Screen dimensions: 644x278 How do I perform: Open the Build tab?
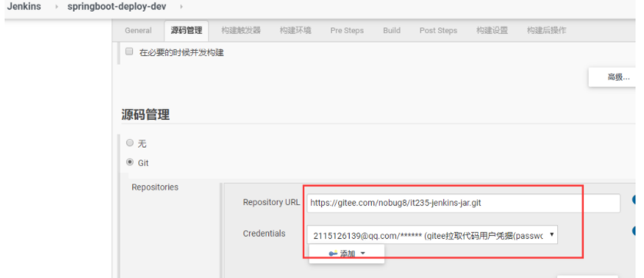pos(391,31)
